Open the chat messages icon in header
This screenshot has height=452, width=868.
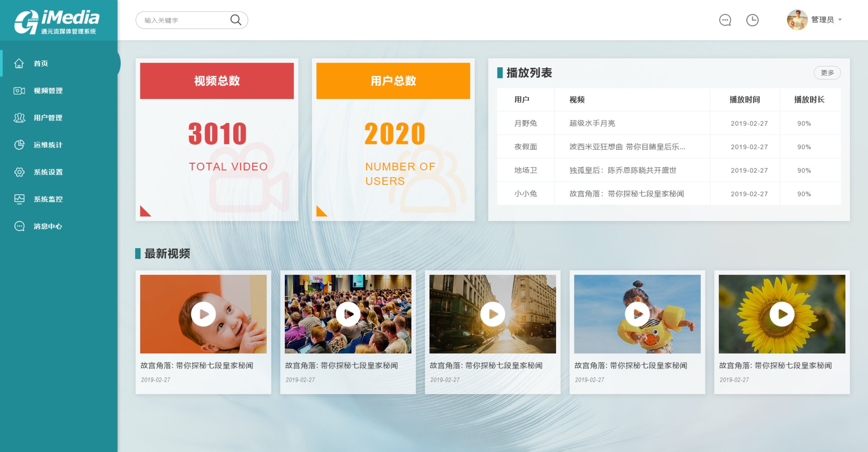[x=725, y=20]
